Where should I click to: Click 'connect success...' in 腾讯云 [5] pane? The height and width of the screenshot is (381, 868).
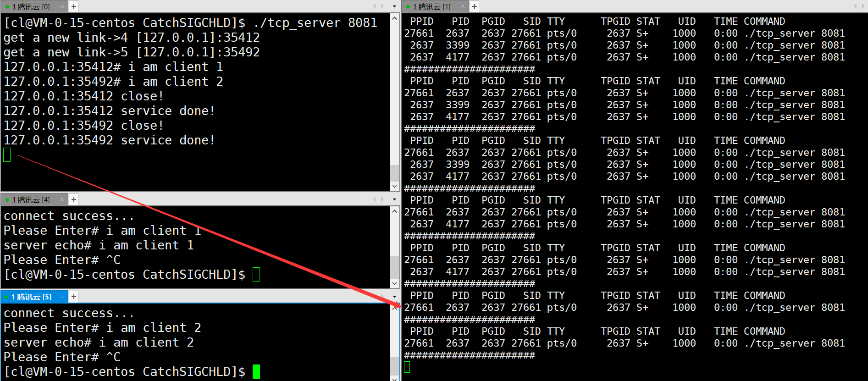click(69, 313)
